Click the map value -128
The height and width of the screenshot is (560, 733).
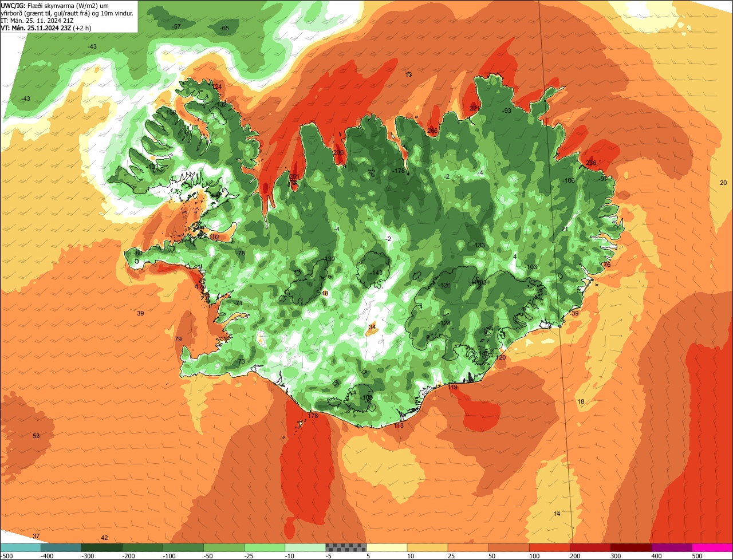pos(444,324)
